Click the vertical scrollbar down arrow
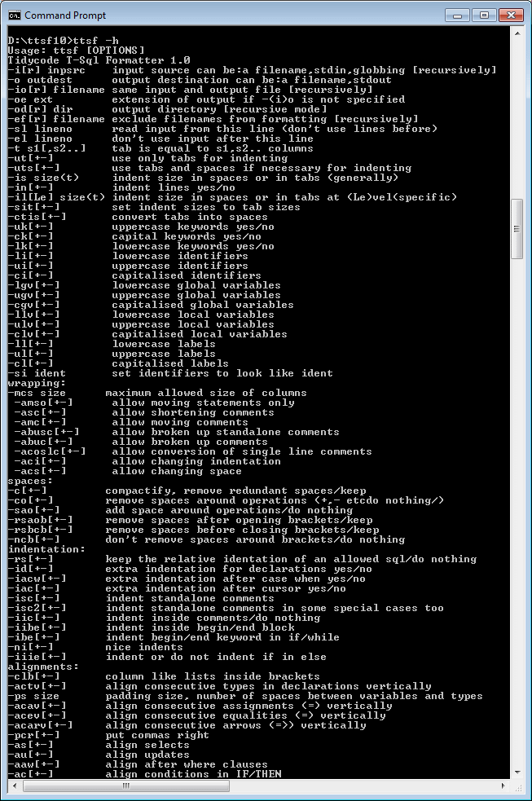Screen dimensions: 532x801 517,772
